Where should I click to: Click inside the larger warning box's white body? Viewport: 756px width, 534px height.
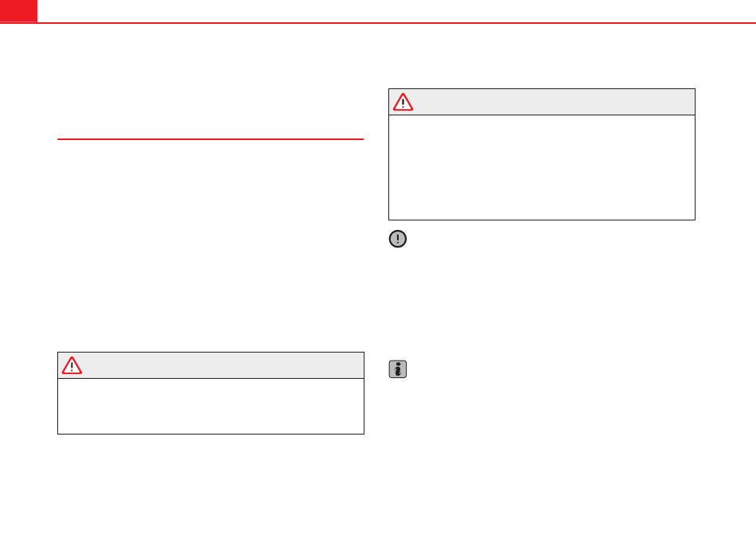pyautogui.click(x=542, y=167)
